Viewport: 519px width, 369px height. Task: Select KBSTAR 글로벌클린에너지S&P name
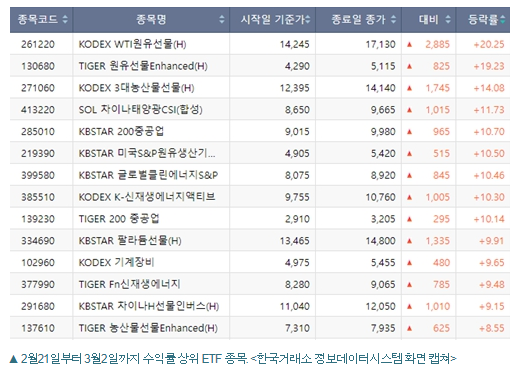point(148,175)
